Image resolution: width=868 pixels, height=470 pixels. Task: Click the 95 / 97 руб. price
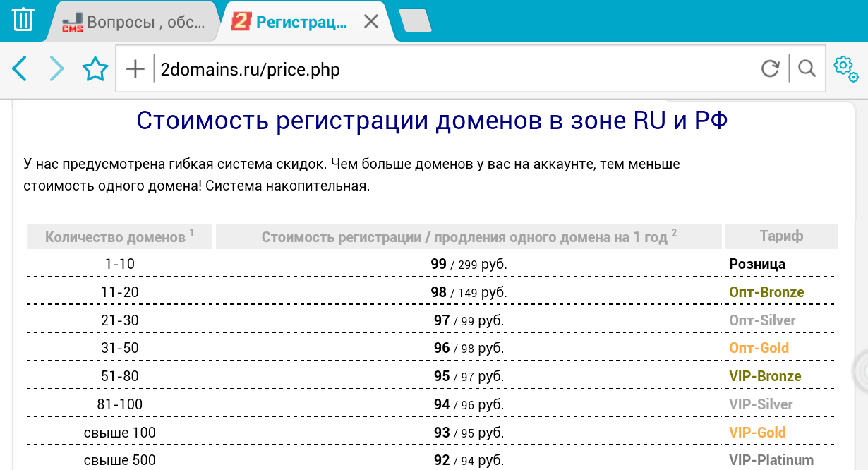click(469, 376)
